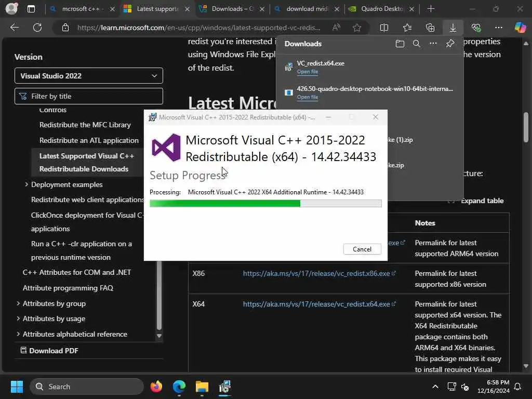Open Attribute programming FAQ item
This screenshot has width=532, height=399.
point(68,288)
